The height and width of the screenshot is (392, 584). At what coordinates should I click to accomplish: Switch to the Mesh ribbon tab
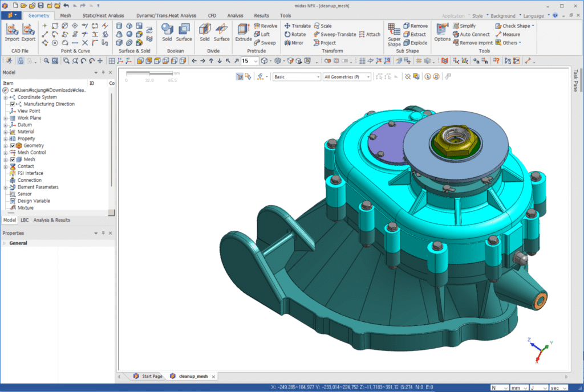(66, 15)
